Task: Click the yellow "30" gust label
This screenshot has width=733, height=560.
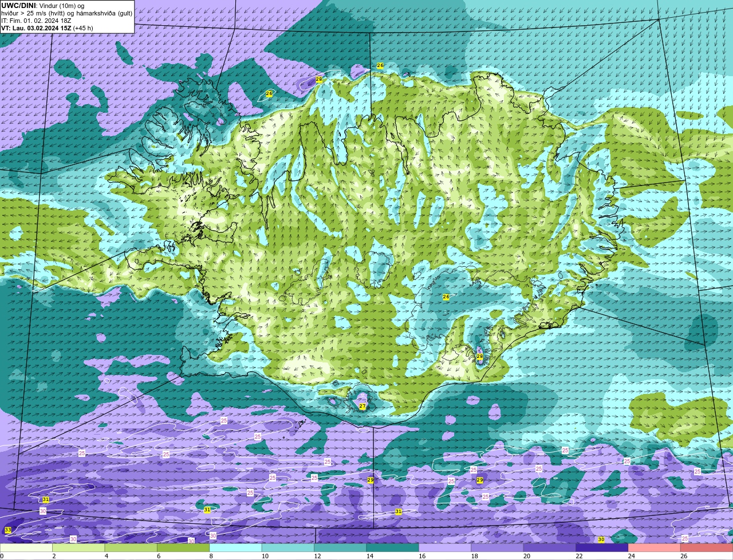Action: tap(601, 539)
